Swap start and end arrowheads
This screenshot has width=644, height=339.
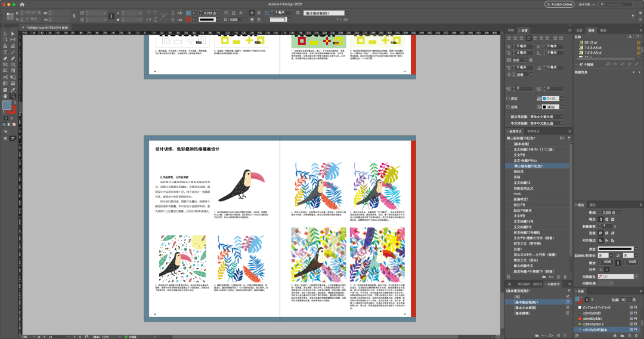click(618, 255)
